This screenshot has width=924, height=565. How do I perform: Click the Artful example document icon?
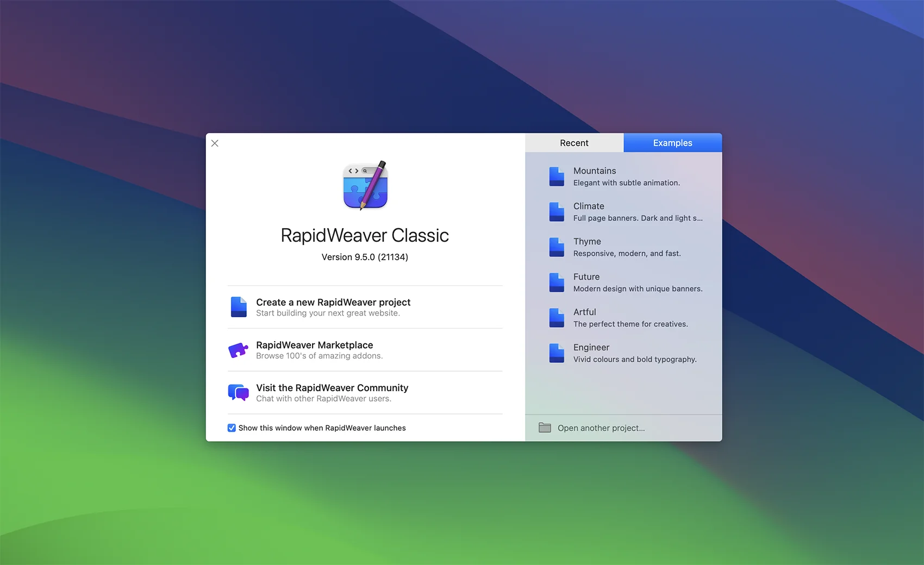click(557, 318)
